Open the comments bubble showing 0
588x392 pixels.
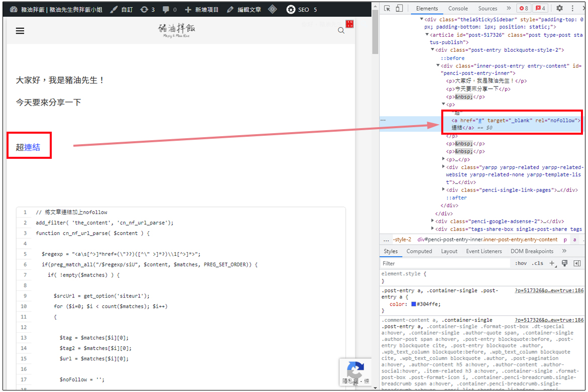pyautogui.click(x=169, y=10)
